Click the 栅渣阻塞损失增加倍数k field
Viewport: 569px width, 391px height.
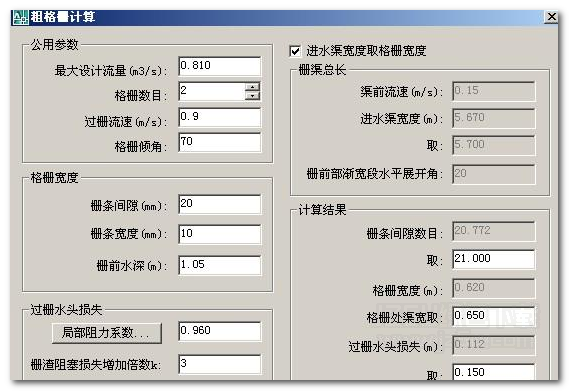coord(220,364)
